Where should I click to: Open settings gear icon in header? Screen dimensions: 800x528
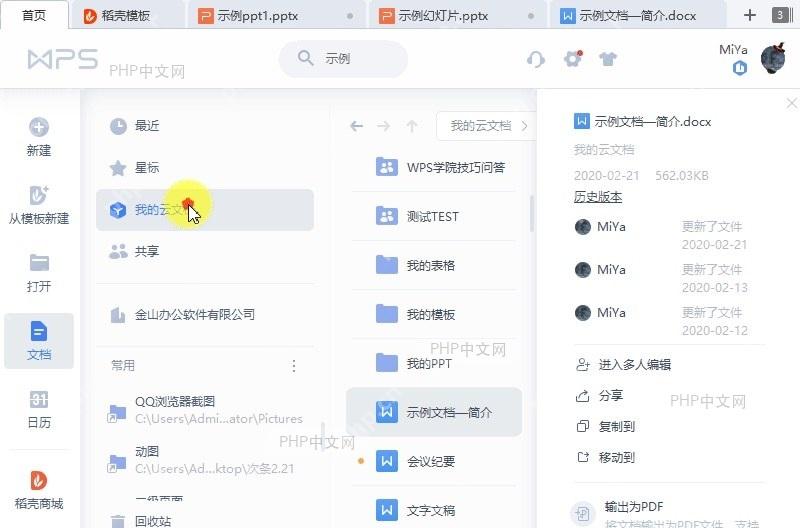click(573, 59)
